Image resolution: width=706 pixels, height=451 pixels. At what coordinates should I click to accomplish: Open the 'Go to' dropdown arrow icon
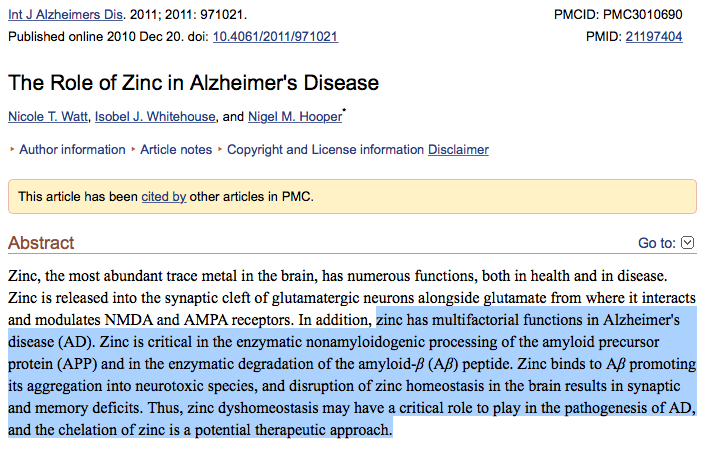pos(687,243)
